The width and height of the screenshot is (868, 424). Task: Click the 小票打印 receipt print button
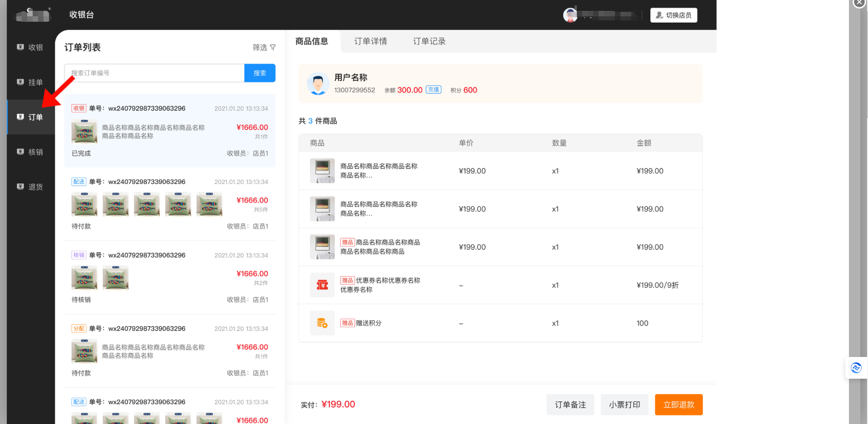coord(624,405)
